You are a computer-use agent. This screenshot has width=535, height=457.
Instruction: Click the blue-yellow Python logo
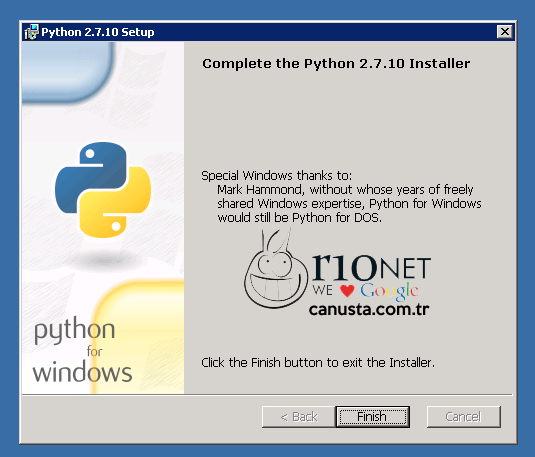click(103, 190)
